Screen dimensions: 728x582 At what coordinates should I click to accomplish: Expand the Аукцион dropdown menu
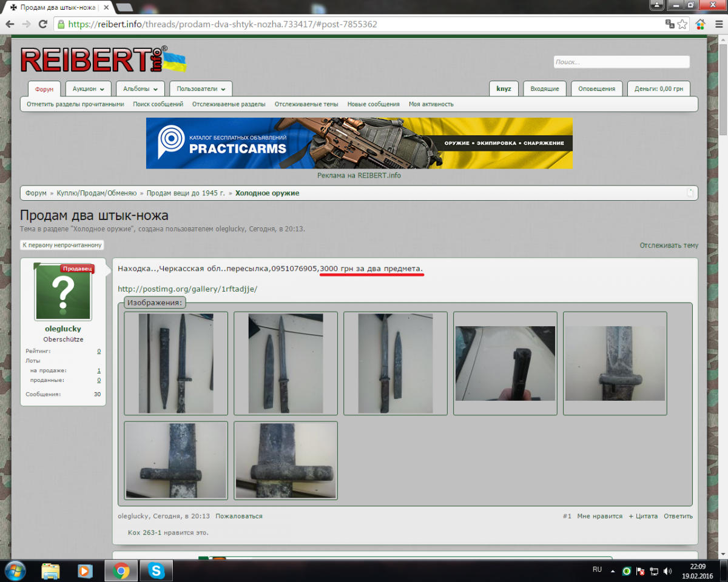88,89
